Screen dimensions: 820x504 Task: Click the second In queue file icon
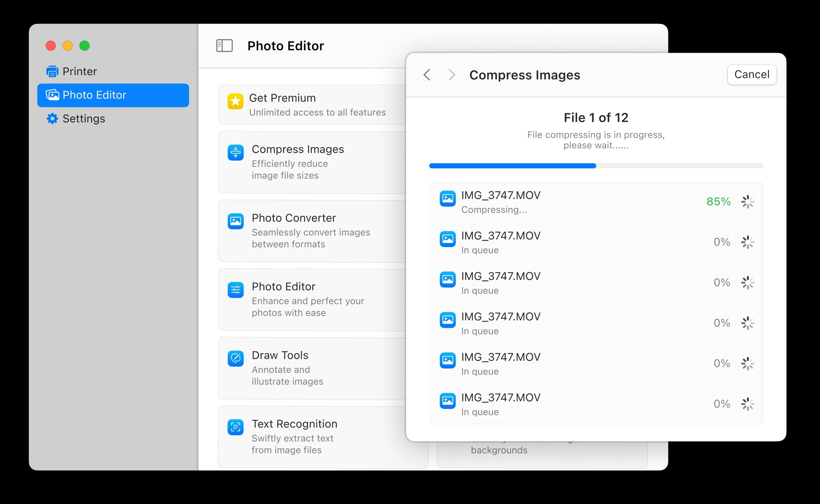447,279
